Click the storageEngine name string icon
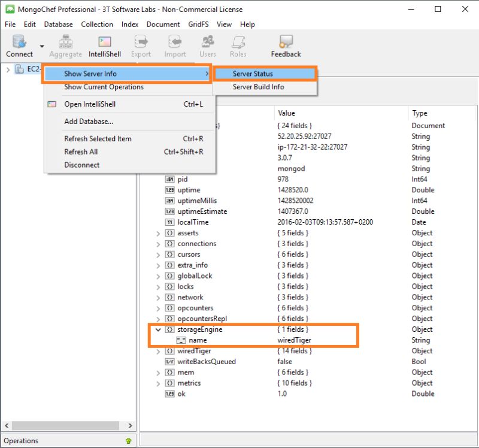The image size is (479, 448). [x=181, y=340]
